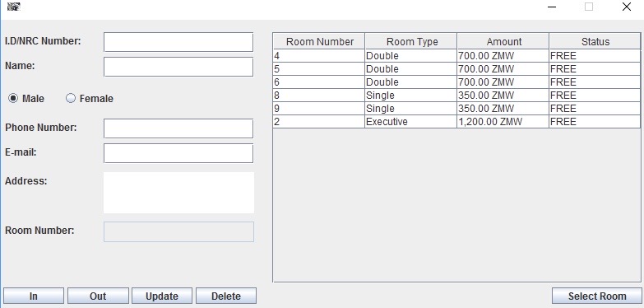Select the Female radio button

tap(71, 98)
